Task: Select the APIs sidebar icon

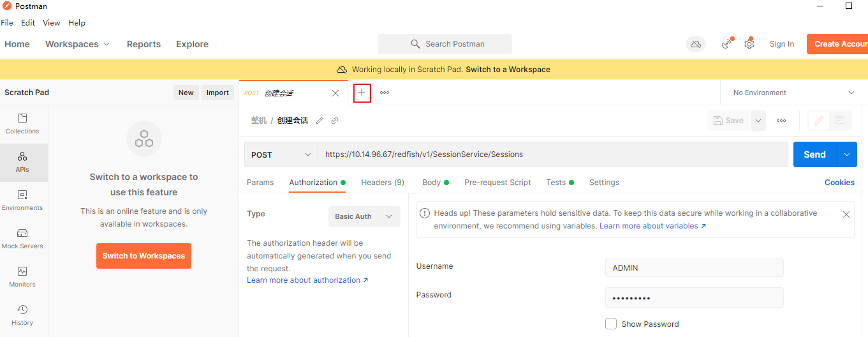Action: 22,162
